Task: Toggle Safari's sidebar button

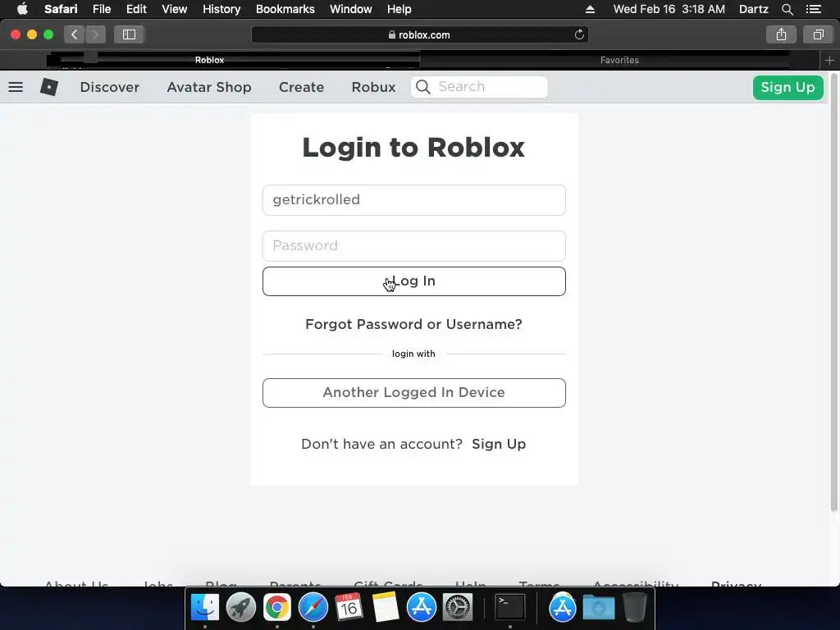Action: pos(129,34)
